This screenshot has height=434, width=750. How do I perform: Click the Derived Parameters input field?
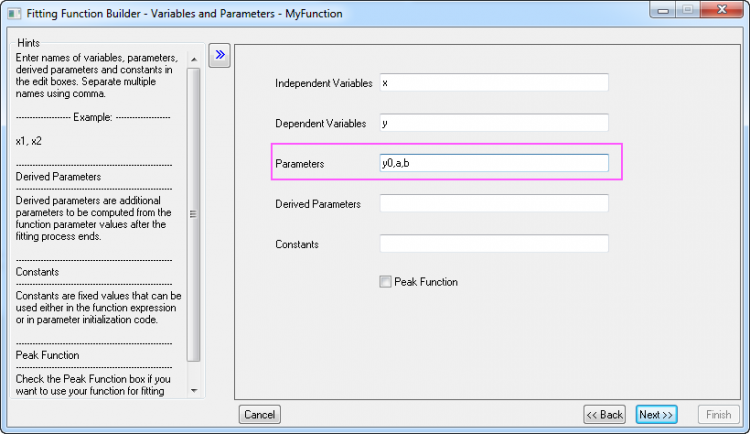[494, 203]
